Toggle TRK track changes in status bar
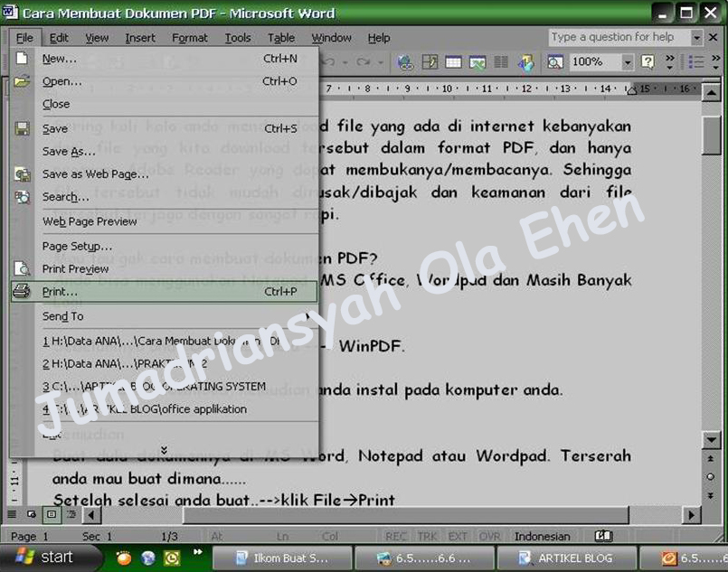 (x=427, y=536)
